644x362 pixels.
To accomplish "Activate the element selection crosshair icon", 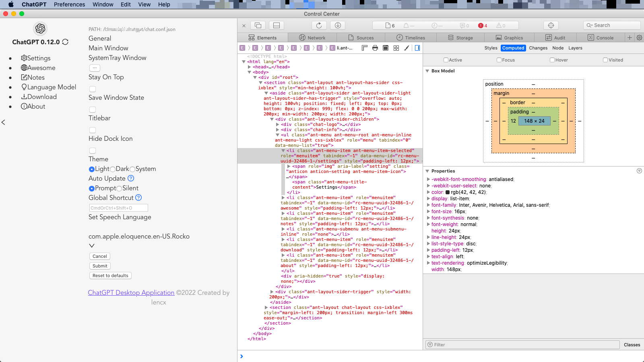I will click(551, 25).
